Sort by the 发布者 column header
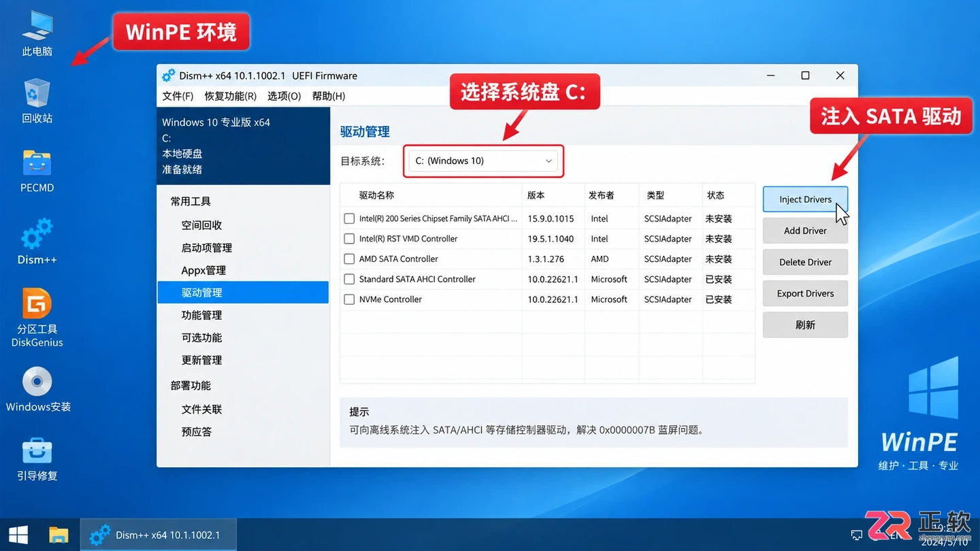 click(611, 195)
